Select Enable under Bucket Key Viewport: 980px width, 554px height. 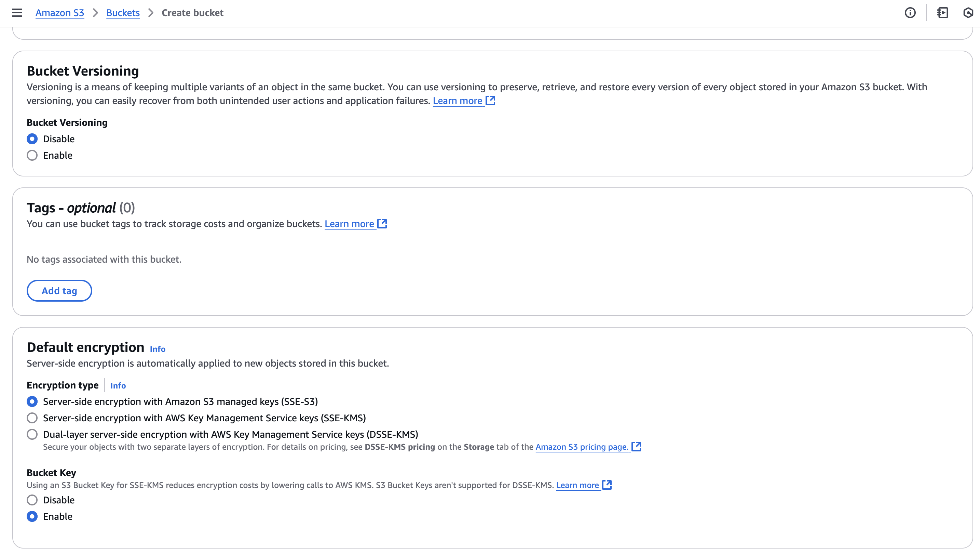point(32,517)
